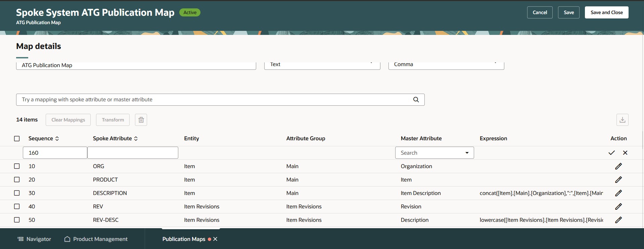Sort by Spoke Attribute column arrows

click(x=136, y=139)
